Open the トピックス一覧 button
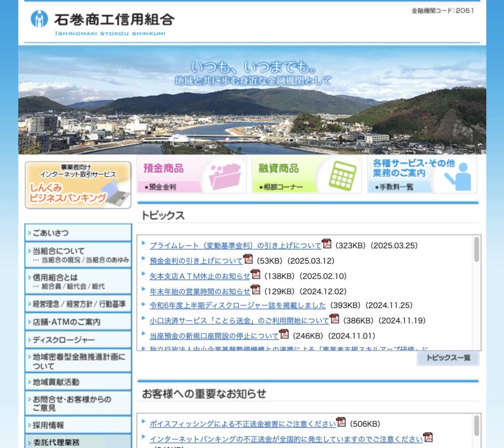This screenshot has height=448, width=504. [448, 358]
